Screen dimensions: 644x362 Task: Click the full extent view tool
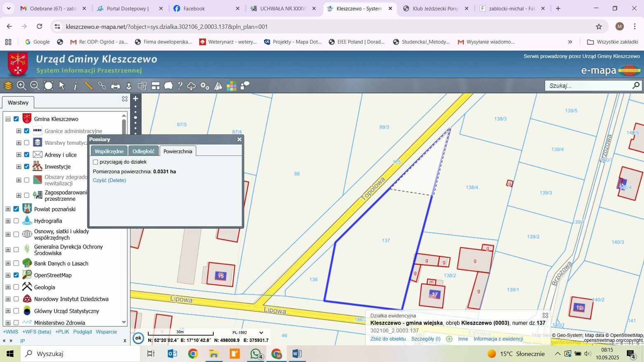point(49,86)
